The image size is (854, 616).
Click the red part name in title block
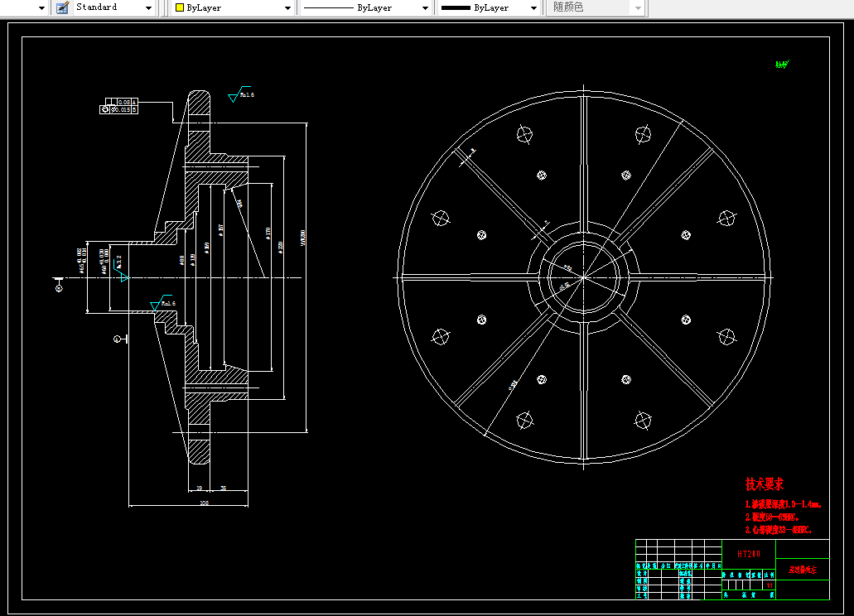(x=802, y=570)
